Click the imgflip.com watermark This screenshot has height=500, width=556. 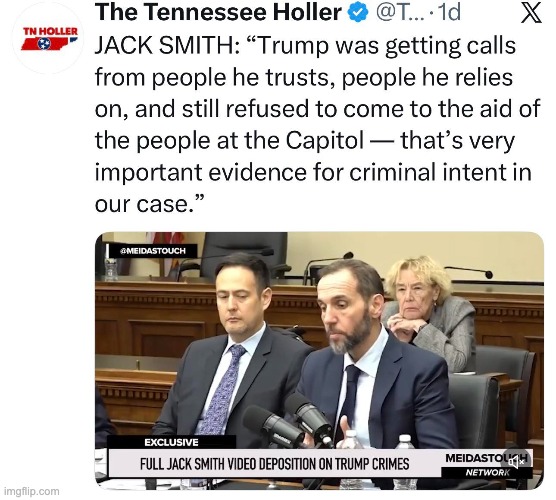tap(32, 491)
